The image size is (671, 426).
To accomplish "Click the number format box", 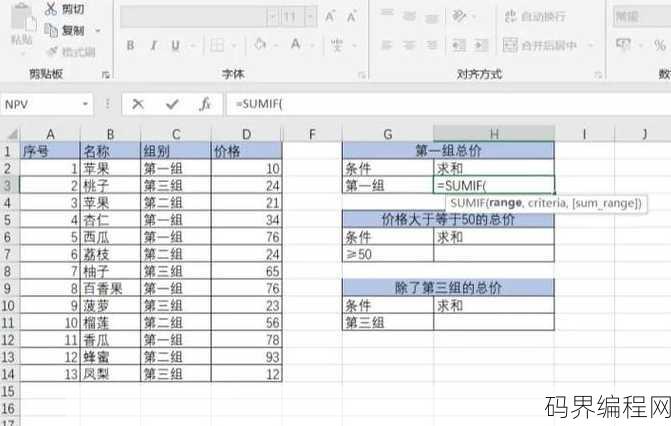I will pos(642,17).
